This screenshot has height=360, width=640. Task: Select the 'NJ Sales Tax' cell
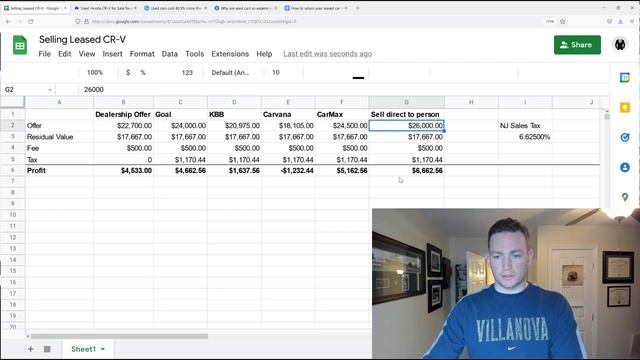click(x=525, y=126)
